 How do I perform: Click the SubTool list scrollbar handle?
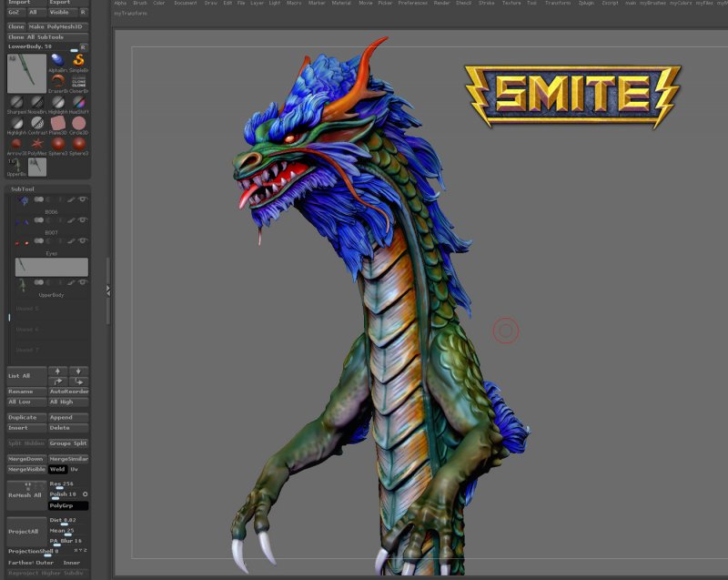pos(9,318)
